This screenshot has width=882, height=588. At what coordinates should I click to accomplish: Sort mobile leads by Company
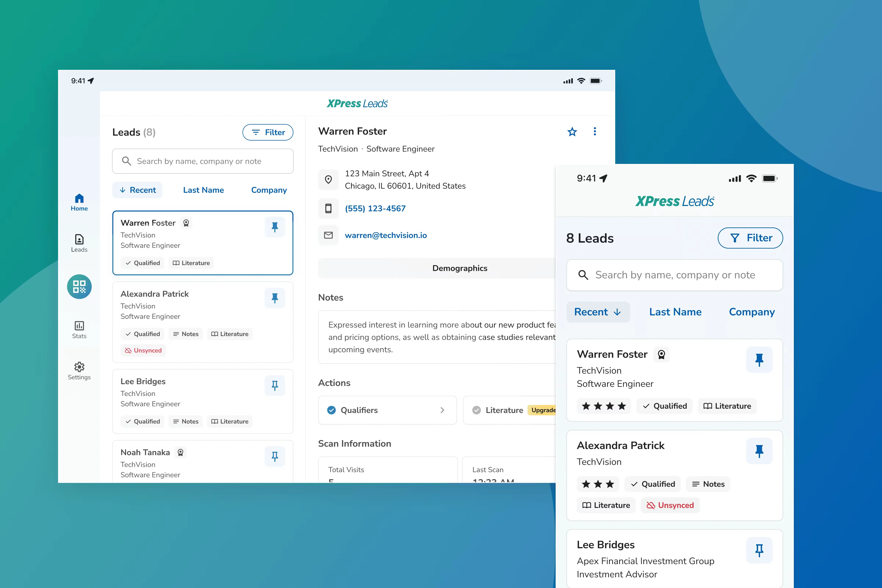752,312
